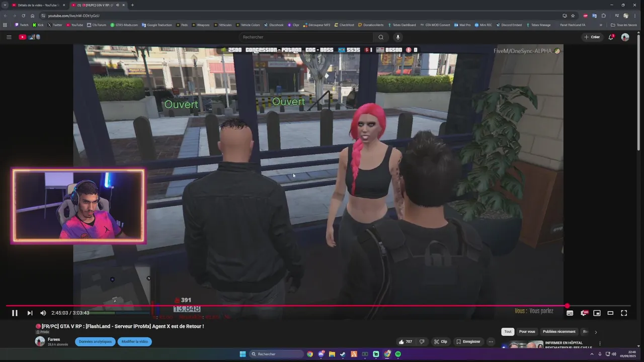Image resolution: width=644 pixels, height=362 pixels.
Task: Go to browser home page
Action: point(32,16)
